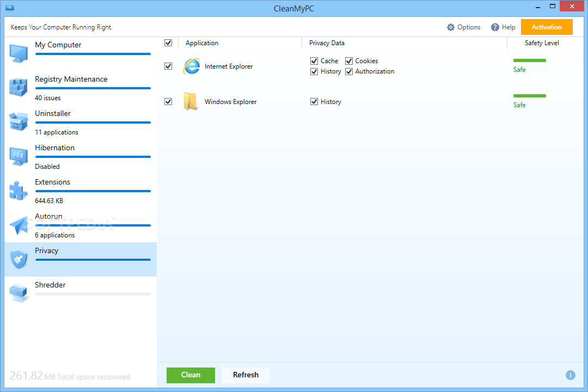Click the Shredder grey progress bar
588x392 pixels.
click(93, 294)
